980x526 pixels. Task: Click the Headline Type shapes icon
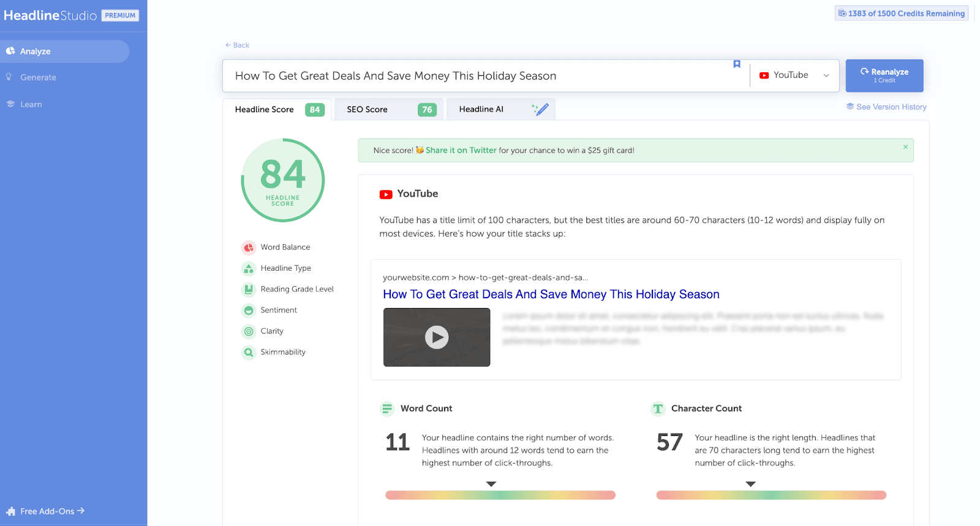[249, 268]
